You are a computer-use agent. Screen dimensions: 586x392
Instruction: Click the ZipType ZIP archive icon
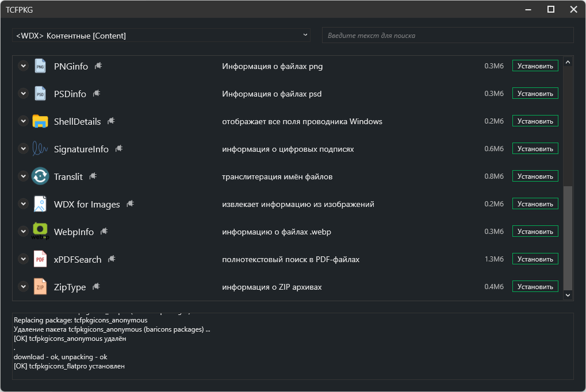click(x=40, y=287)
